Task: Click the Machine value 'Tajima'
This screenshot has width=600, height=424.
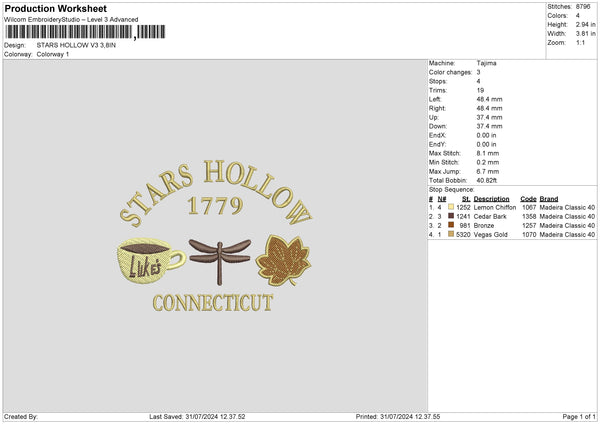Action: point(486,63)
